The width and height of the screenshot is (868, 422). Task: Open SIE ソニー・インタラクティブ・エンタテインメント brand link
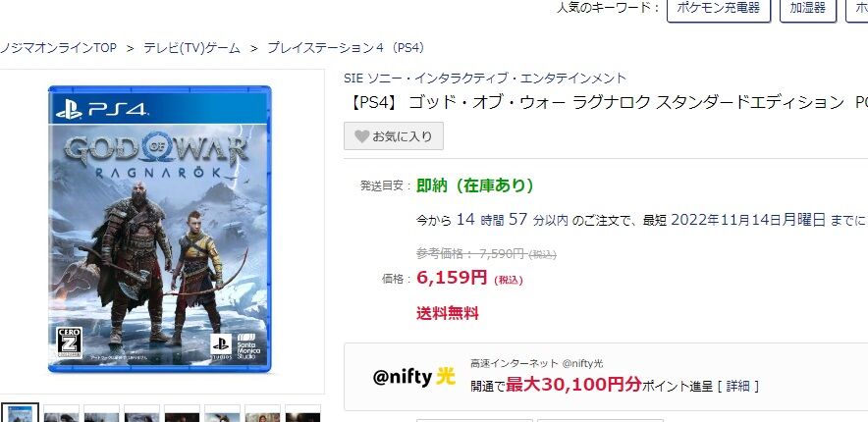[x=485, y=78]
